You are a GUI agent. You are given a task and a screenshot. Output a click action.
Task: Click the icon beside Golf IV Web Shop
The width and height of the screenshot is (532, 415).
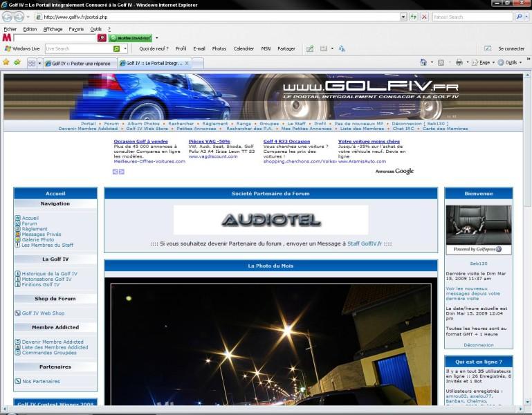click(x=18, y=313)
